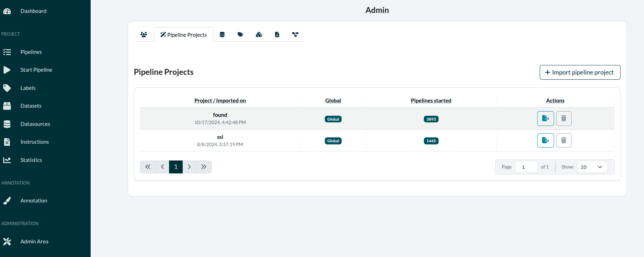Delete the 'found' pipeline project

click(563, 119)
